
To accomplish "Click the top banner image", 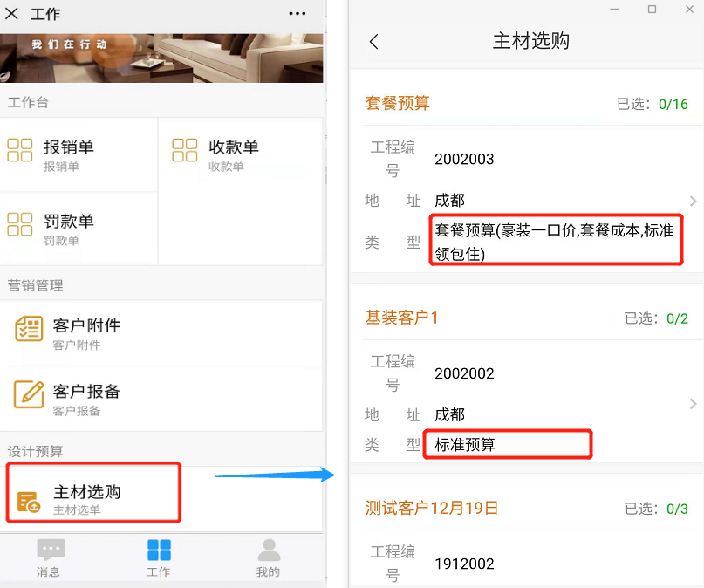I will (x=161, y=58).
